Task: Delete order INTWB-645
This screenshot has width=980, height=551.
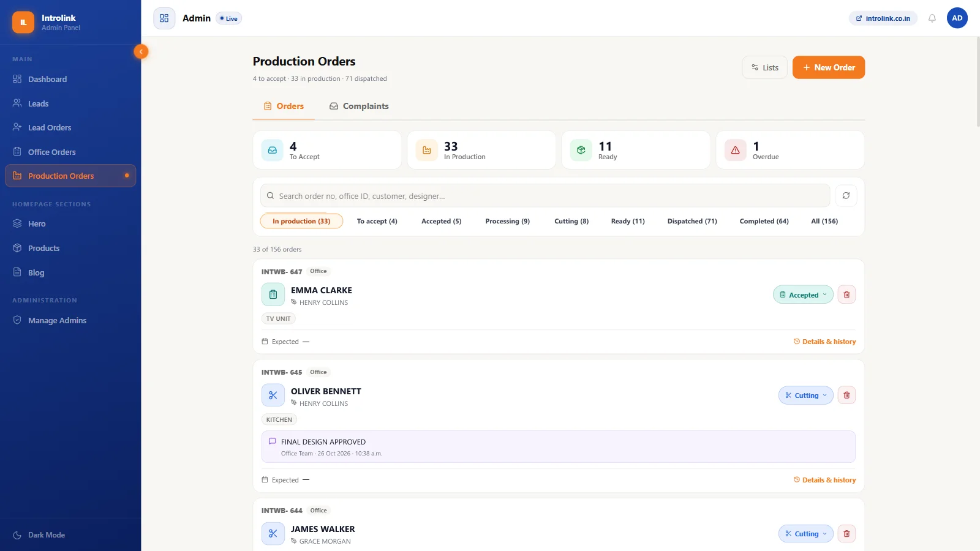Action: [846, 395]
